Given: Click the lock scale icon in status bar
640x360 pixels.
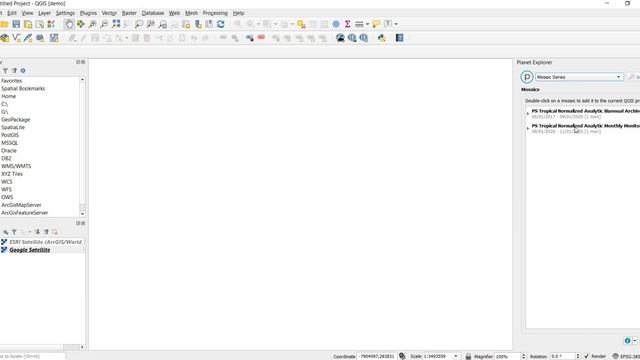Looking at the screenshot, I should click(x=468, y=356).
